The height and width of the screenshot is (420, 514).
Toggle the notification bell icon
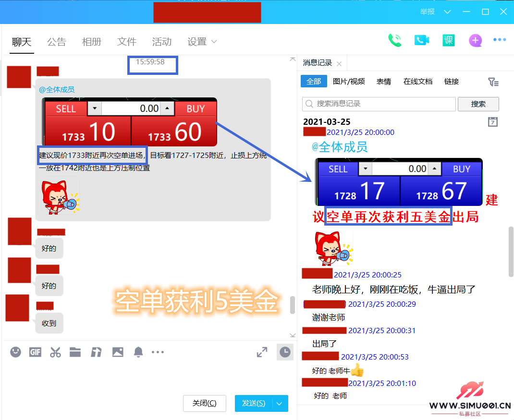coord(138,352)
